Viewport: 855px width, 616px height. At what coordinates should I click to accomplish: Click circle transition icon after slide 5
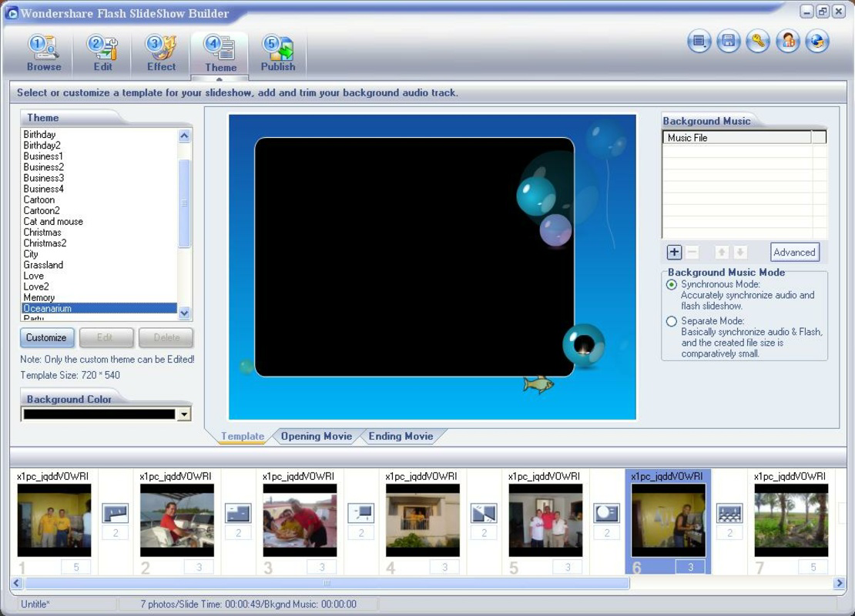pos(606,514)
